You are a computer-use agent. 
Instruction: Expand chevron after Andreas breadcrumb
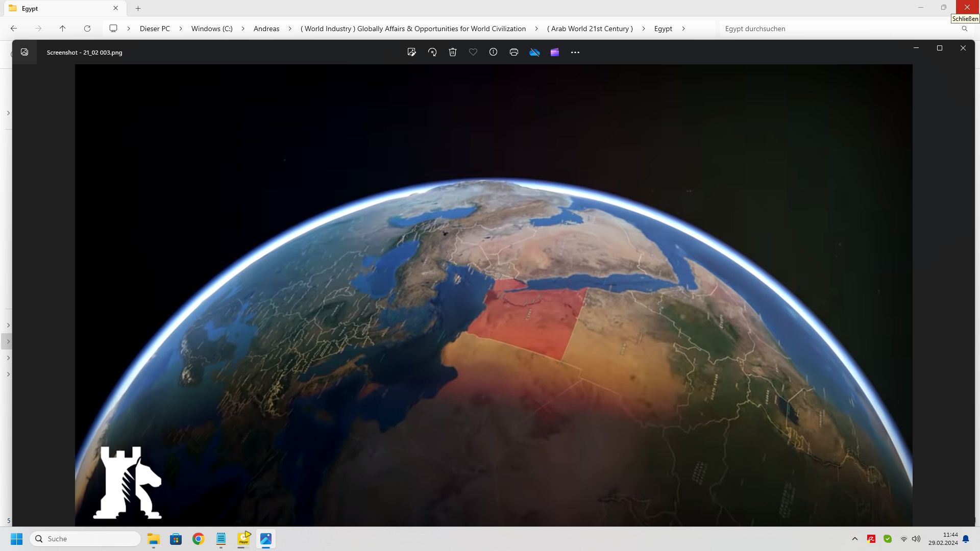click(x=290, y=29)
